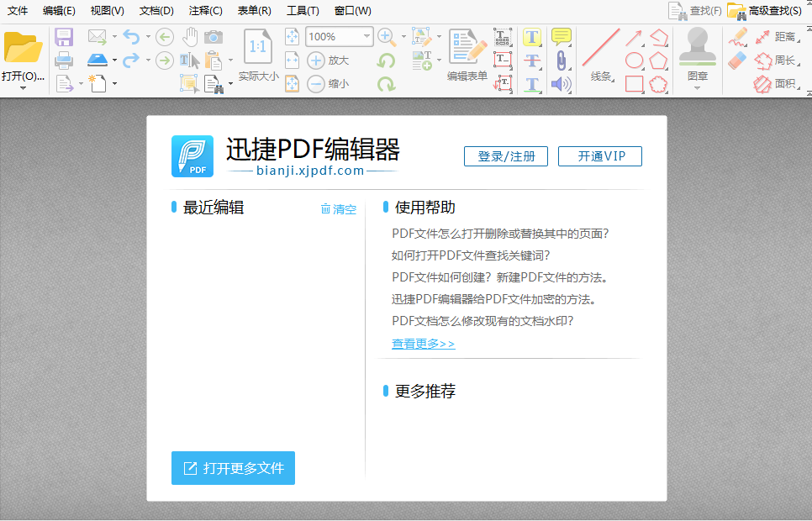Viewport: 812px width, 521px height.
Task: Expand the Undo history dropdown arrow
Action: (x=148, y=37)
